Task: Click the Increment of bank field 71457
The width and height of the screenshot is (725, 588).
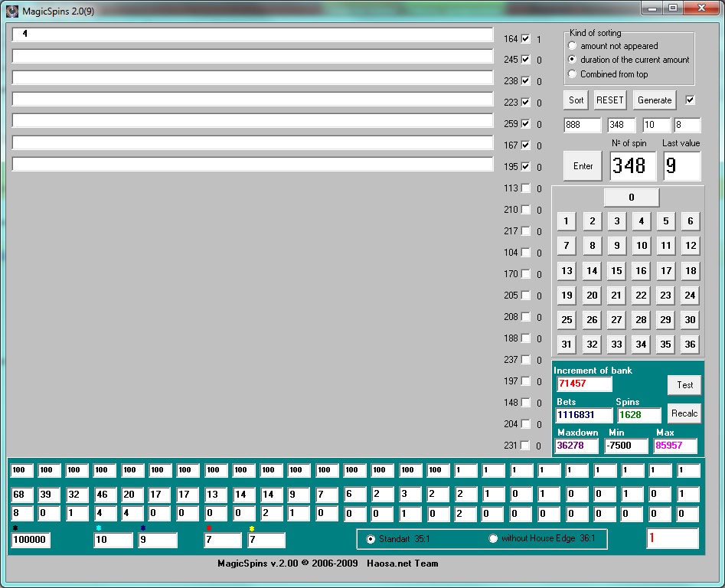Action: pos(584,384)
